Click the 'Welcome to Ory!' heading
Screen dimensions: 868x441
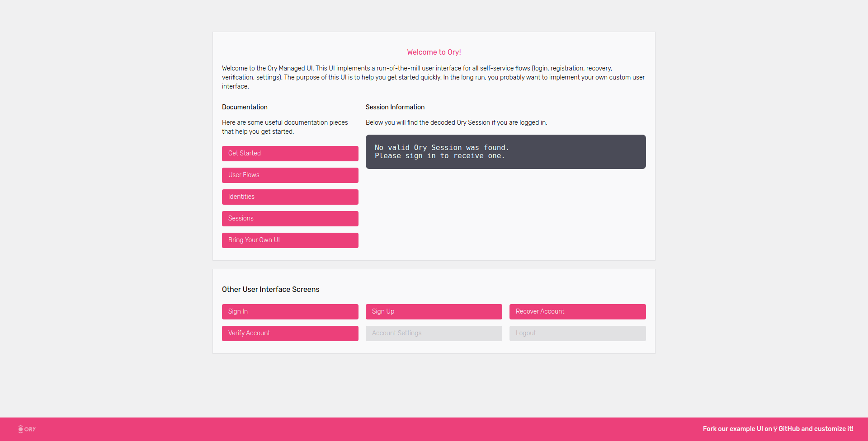tap(434, 52)
